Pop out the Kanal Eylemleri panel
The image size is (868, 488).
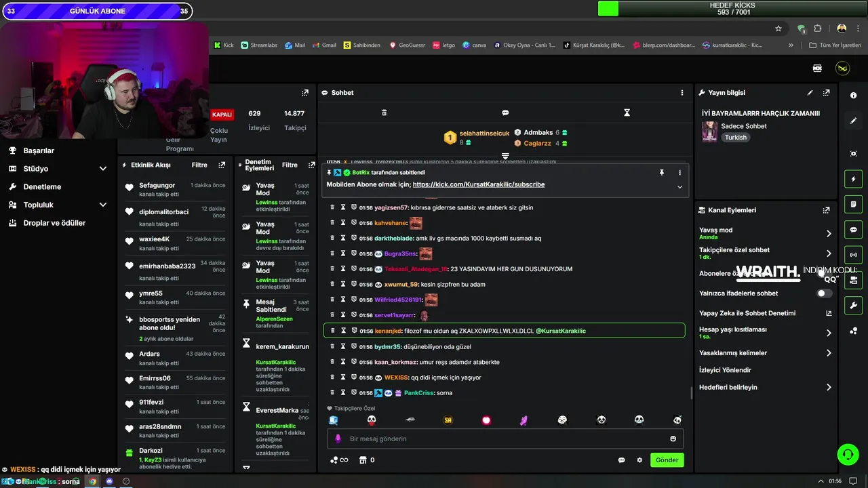826,210
